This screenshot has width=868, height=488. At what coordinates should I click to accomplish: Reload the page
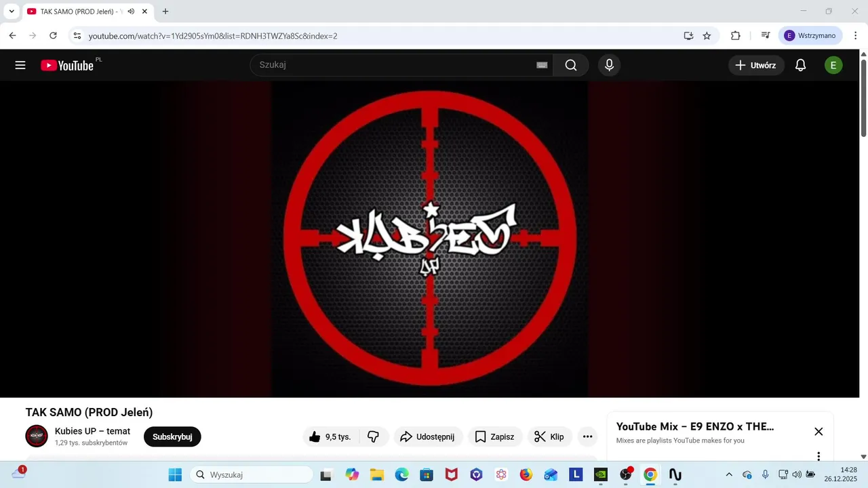(x=53, y=36)
